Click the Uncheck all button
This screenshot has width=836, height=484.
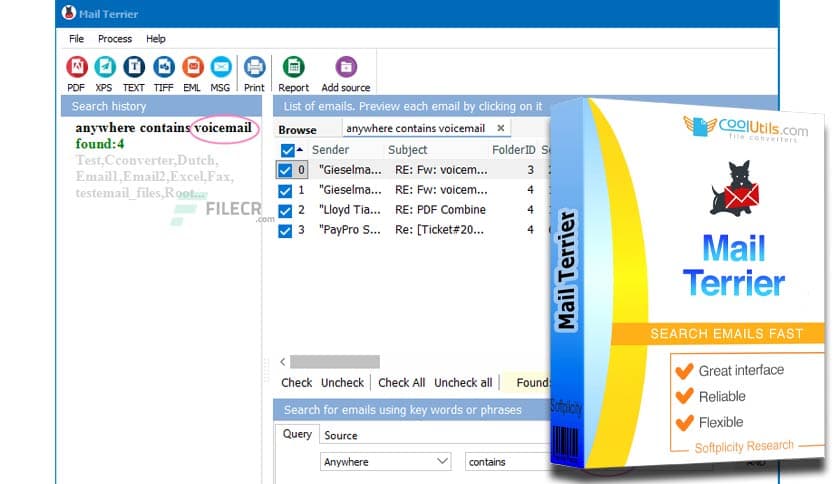[x=463, y=383]
